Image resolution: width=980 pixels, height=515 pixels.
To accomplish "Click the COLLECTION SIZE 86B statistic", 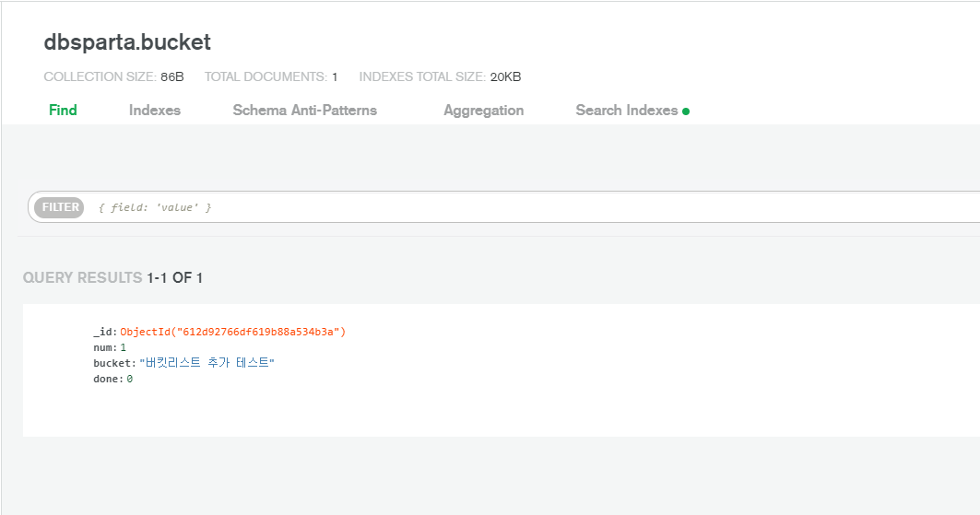I will coord(113,76).
